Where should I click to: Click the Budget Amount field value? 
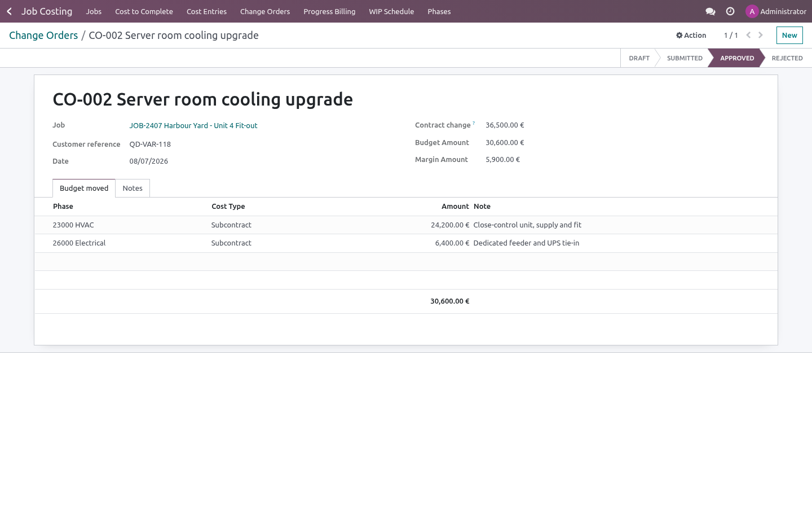click(x=505, y=142)
